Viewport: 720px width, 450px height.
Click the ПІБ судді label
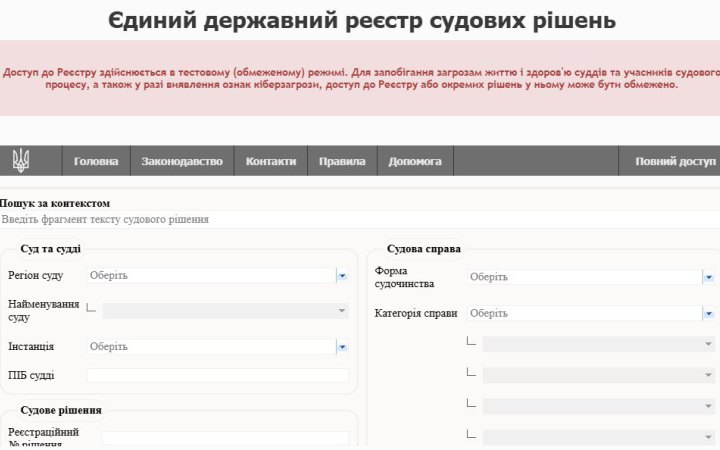pos(31,376)
